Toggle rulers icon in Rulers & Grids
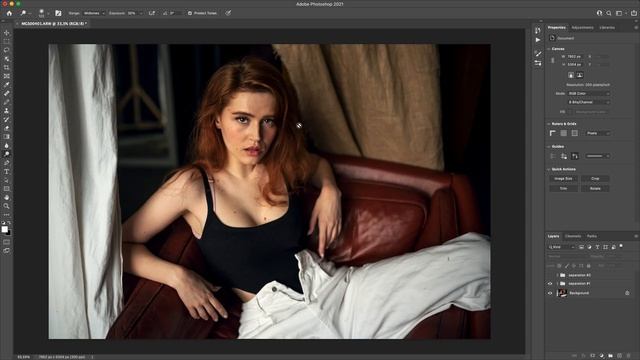The width and height of the screenshot is (640, 360). tap(553, 133)
